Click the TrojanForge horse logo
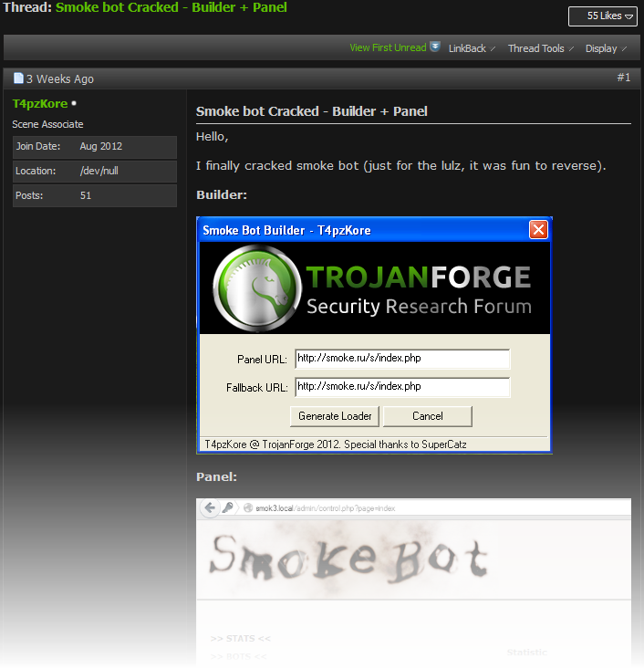Screen dimensions: 644x669 pyautogui.click(x=256, y=288)
